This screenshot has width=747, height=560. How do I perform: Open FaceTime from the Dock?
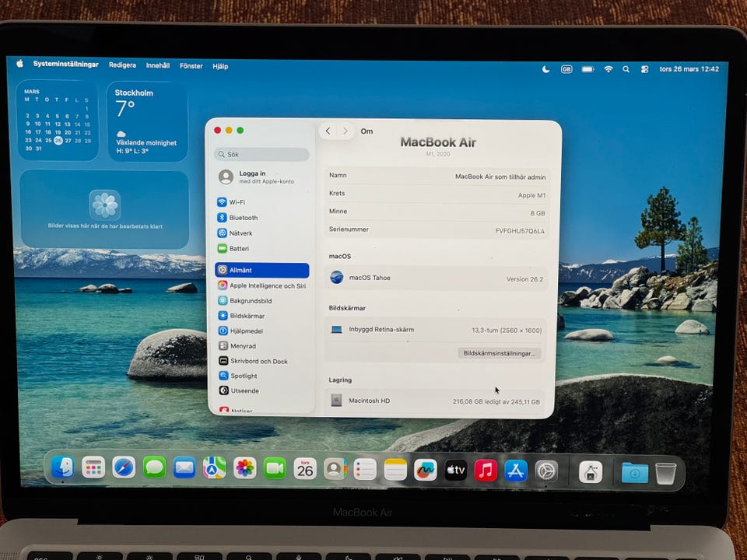point(275,469)
